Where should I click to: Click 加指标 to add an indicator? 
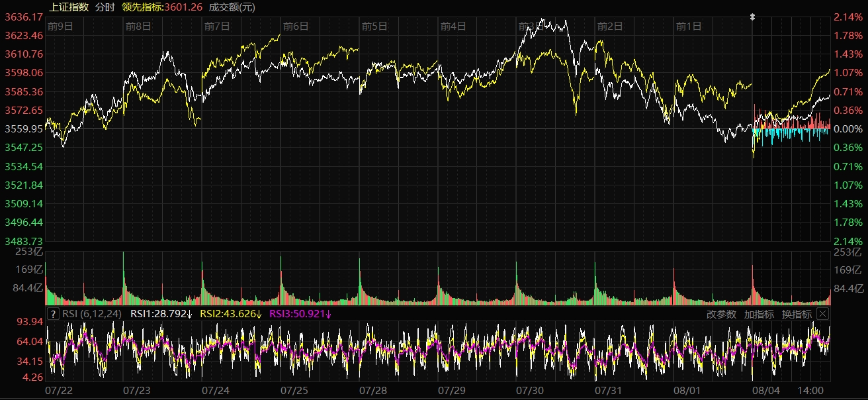pos(759,314)
